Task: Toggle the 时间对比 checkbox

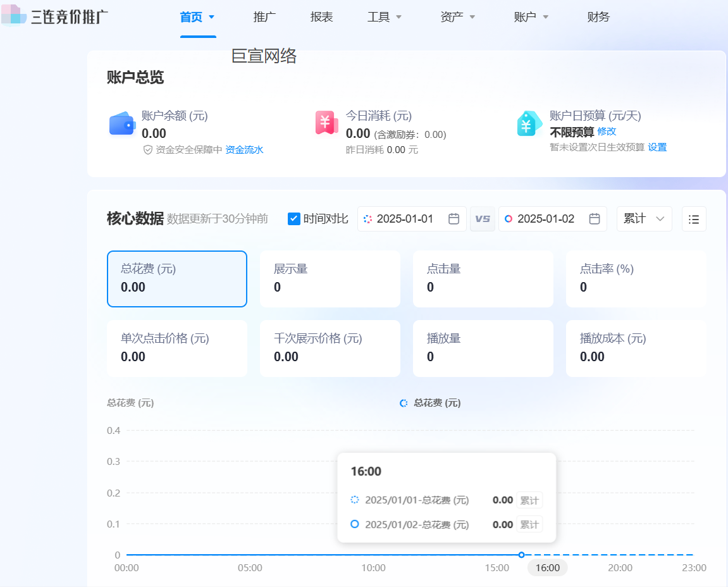Action: [x=294, y=219]
